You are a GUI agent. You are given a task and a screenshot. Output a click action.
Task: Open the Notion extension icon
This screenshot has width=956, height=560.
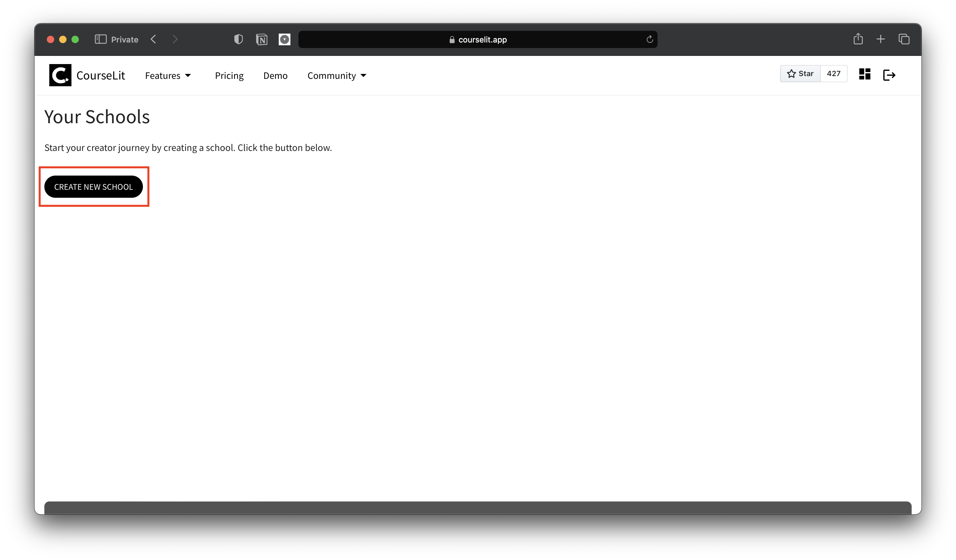pyautogui.click(x=262, y=39)
